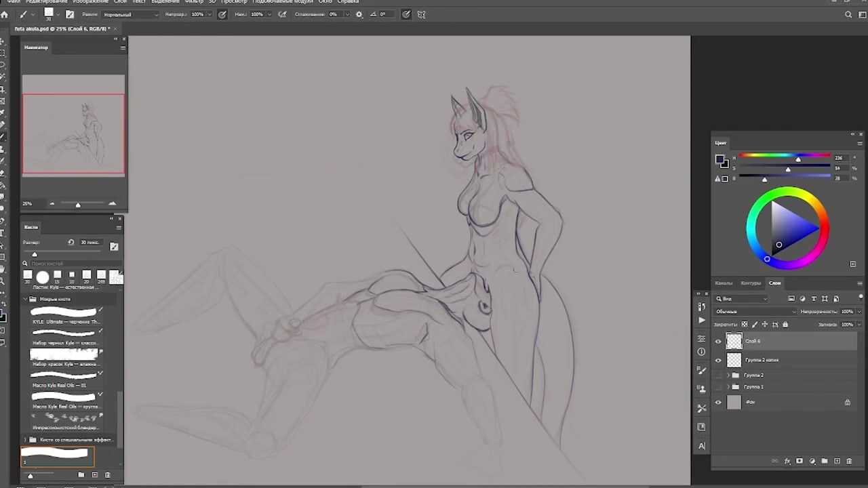Screen dimensions: 868x488
Task: Switch to the Контуры tab
Action: coord(750,283)
